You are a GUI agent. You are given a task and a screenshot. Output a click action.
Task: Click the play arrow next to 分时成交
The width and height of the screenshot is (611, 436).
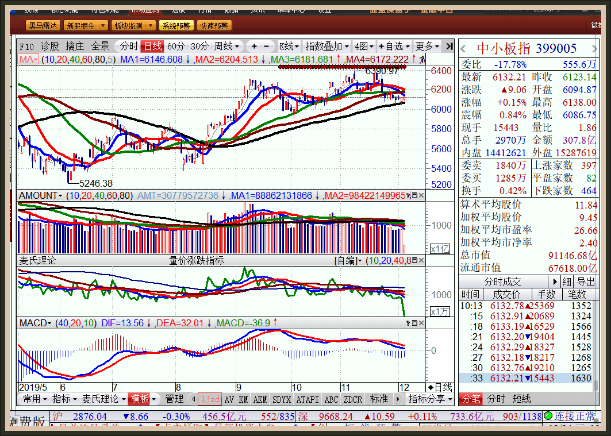554,281
